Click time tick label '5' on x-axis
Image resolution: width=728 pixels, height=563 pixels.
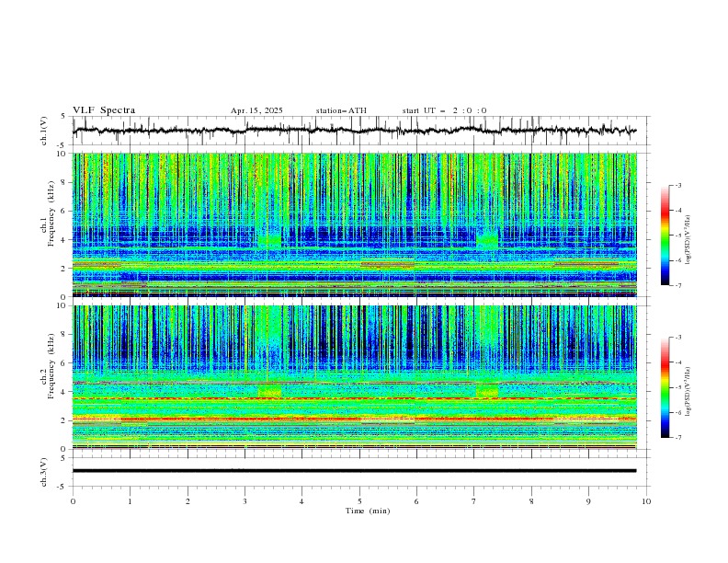pos(359,501)
